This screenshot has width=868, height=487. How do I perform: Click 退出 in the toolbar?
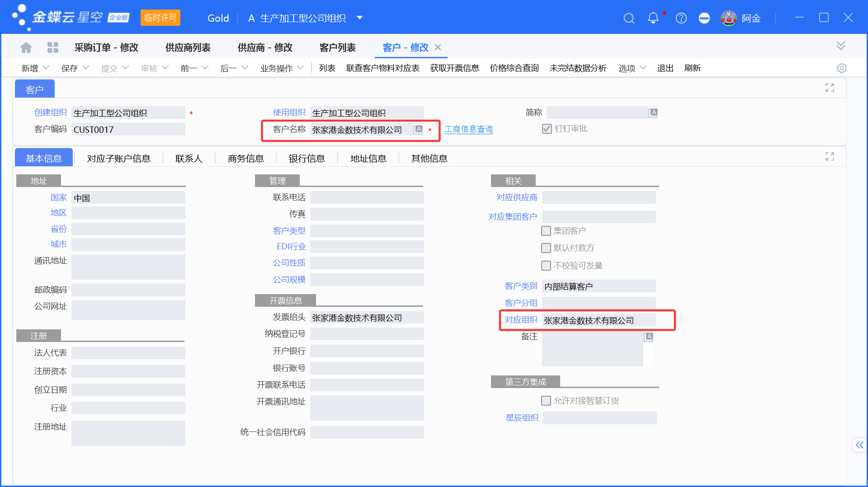(665, 68)
